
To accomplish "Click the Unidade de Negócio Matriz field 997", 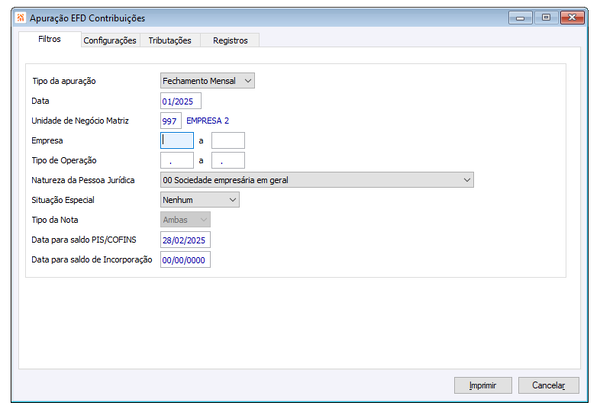I will [x=171, y=121].
